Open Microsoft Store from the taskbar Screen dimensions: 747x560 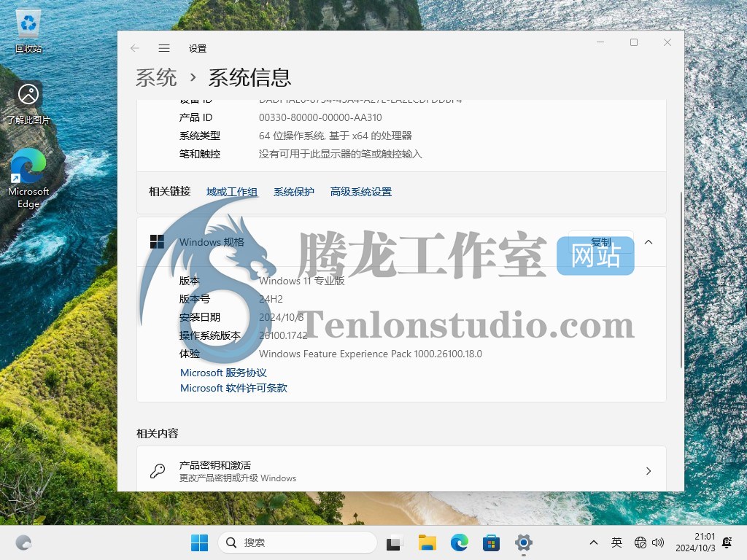click(x=491, y=542)
